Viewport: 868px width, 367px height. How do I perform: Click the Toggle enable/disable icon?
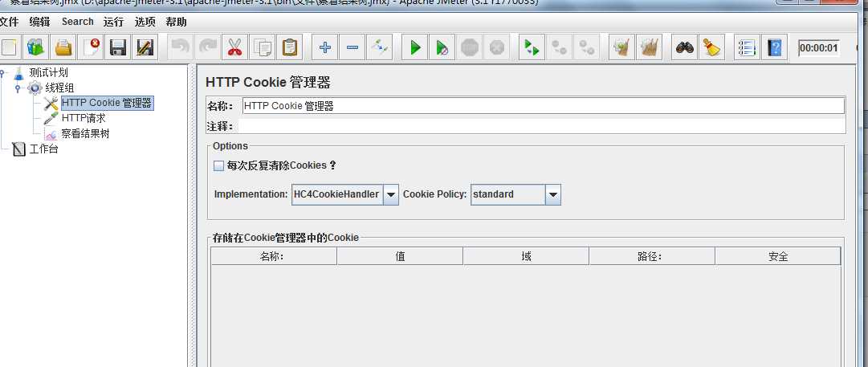380,47
